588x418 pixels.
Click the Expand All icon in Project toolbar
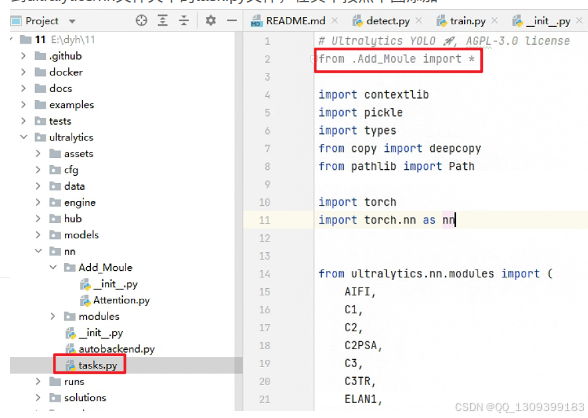(x=162, y=20)
